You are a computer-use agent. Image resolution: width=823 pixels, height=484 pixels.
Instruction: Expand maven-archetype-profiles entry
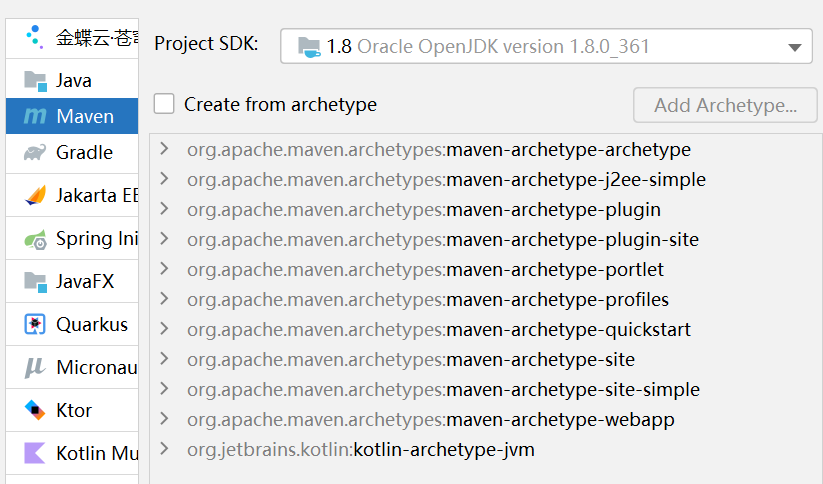click(164, 299)
